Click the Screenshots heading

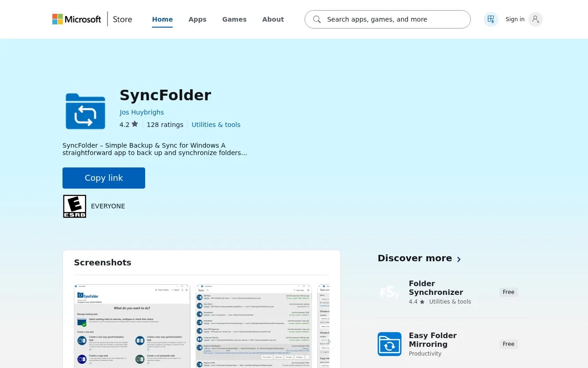(102, 263)
